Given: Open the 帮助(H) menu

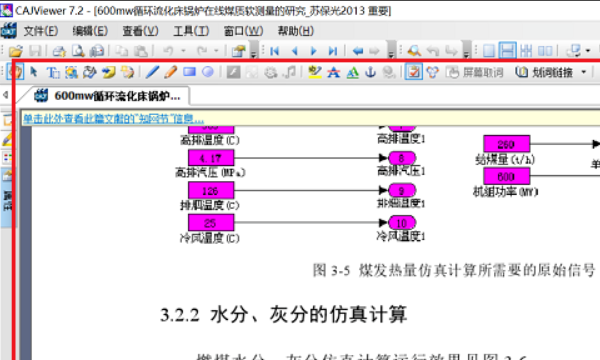Looking at the screenshot, I should point(295,31).
